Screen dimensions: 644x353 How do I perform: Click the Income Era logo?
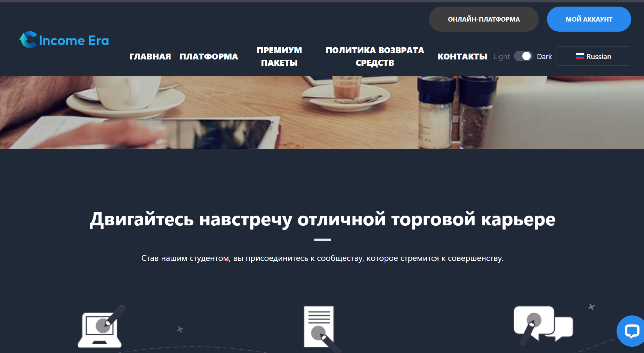[64, 40]
